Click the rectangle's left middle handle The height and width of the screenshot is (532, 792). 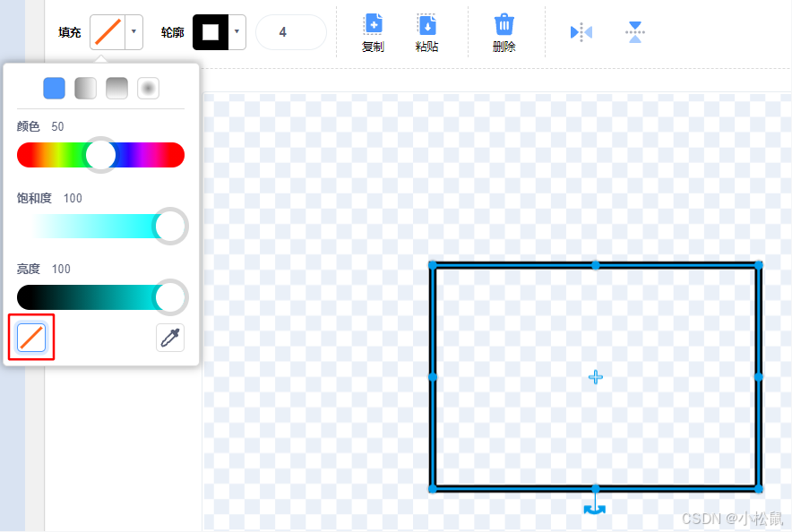tap(433, 377)
